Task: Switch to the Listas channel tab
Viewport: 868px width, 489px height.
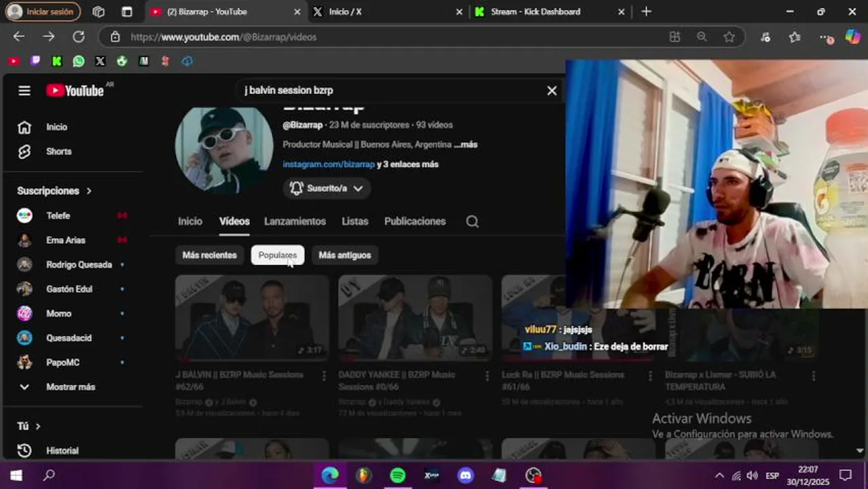Action: tap(355, 221)
